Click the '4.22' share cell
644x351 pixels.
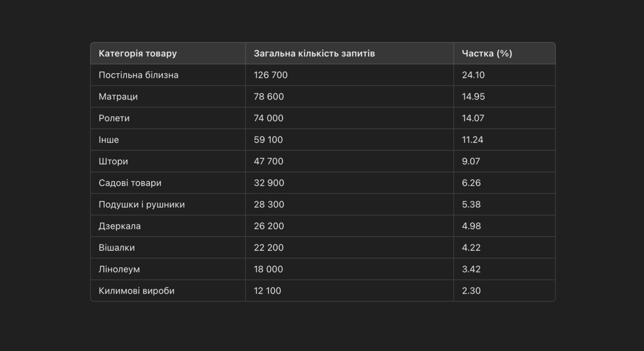point(504,247)
